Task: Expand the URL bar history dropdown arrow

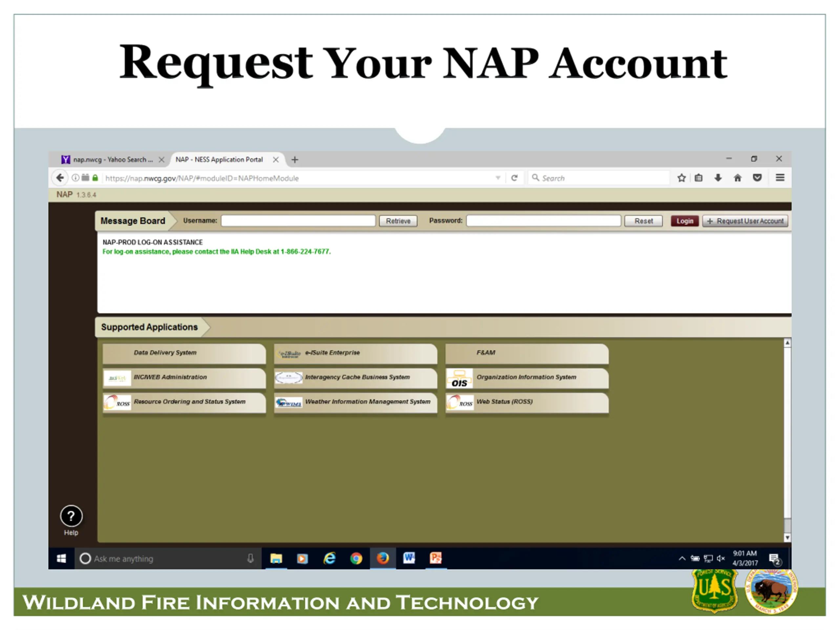Action: tap(498, 178)
